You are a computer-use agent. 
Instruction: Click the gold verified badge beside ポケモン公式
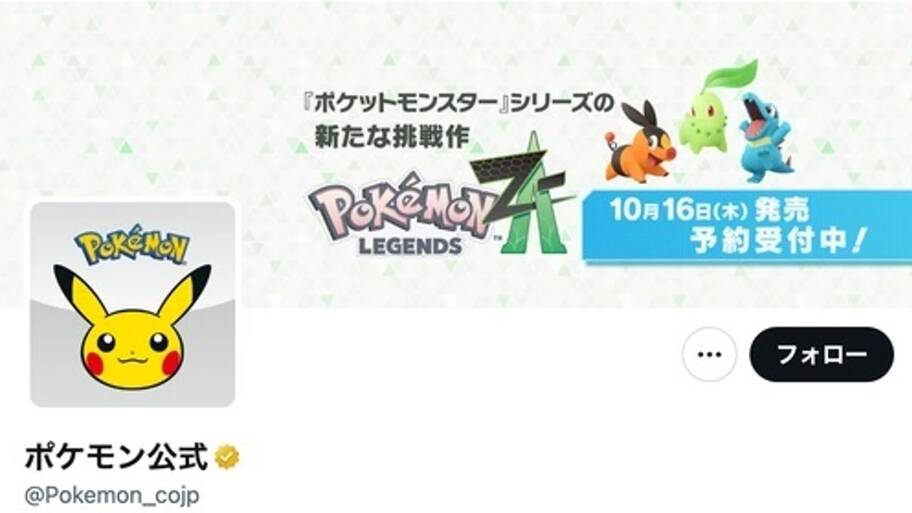tap(227, 457)
